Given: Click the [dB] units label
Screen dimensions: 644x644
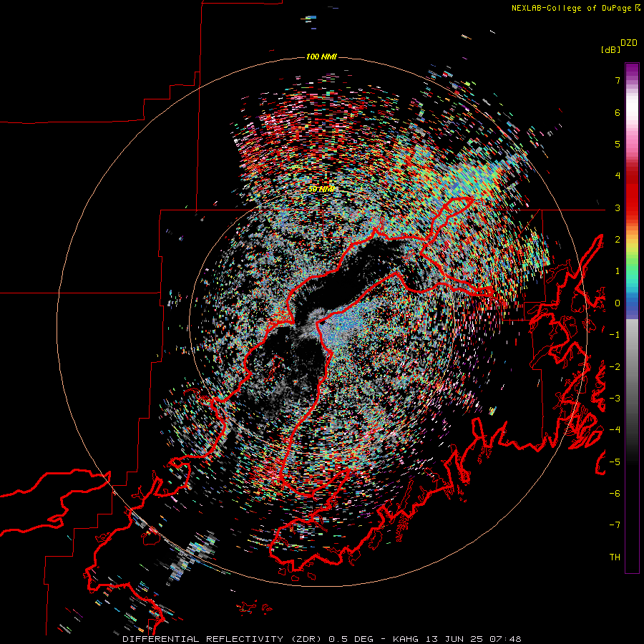Looking at the screenshot, I should (610, 49).
